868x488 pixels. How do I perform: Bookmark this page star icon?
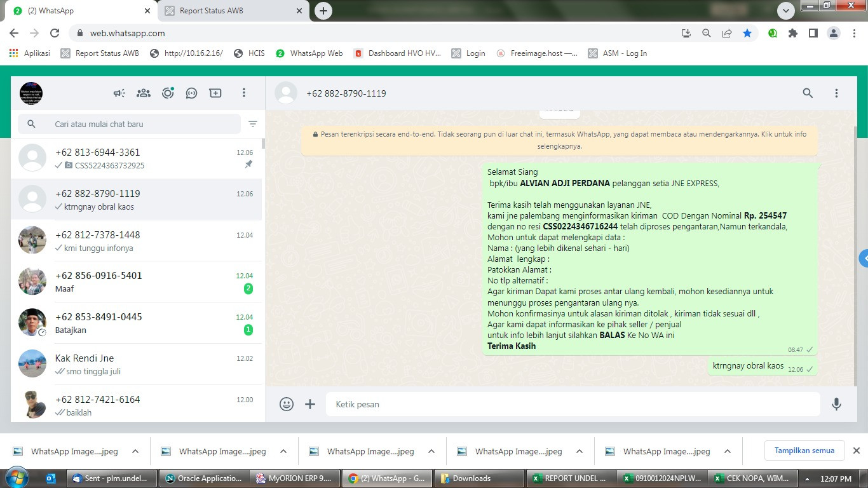click(x=747, y=33)
